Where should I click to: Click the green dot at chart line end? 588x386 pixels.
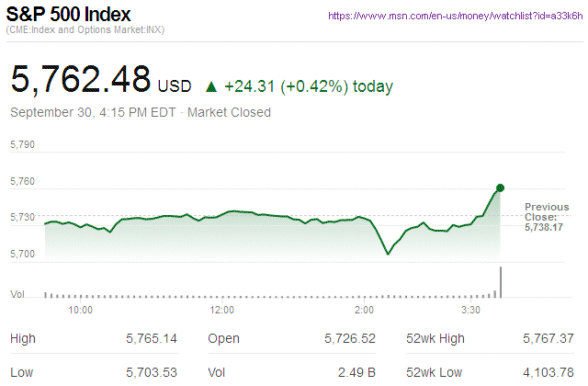(x=501, y=188)
